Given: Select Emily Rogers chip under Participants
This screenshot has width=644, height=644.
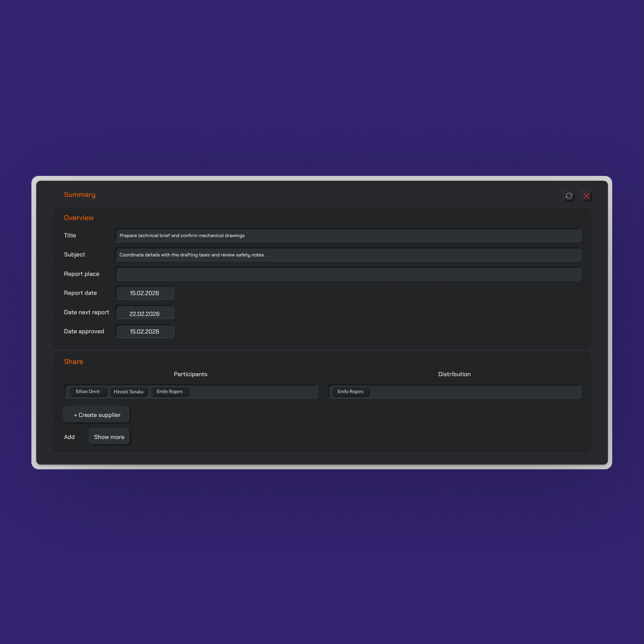Looking at the screenshot, I should 169,392.
